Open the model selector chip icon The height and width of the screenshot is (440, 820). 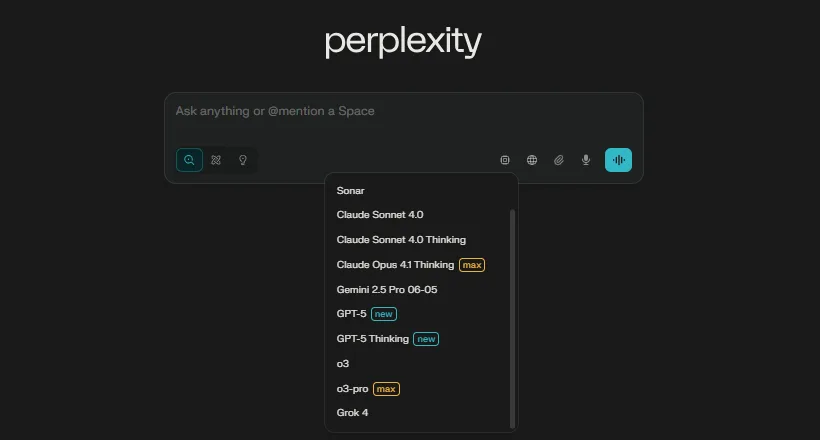(505, 160)
